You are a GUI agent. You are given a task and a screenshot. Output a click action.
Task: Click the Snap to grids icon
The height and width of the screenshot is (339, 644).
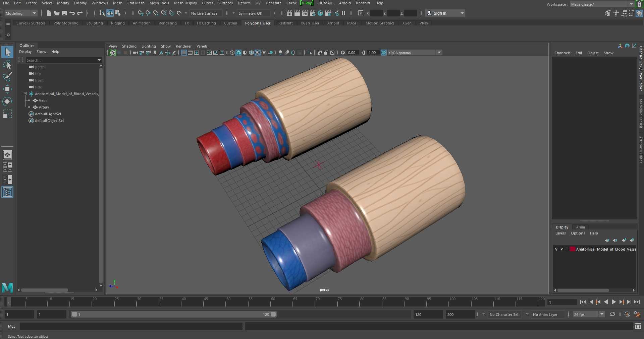(x=141, y=13)
